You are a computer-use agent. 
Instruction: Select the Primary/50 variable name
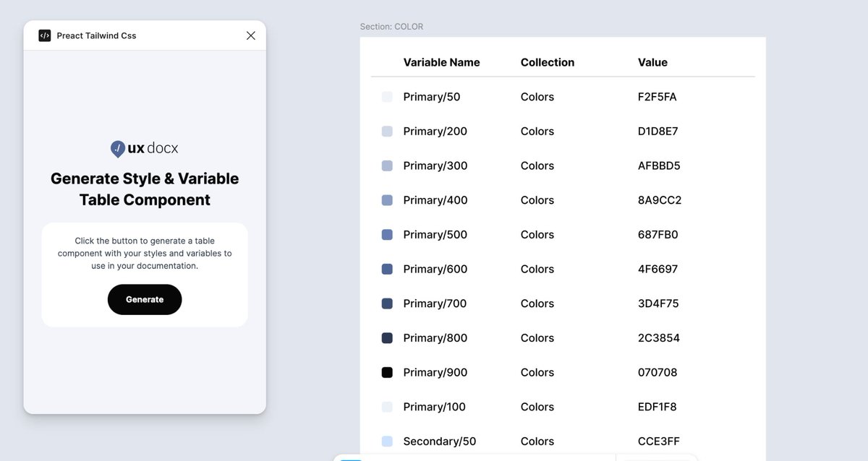click(432, 97)
